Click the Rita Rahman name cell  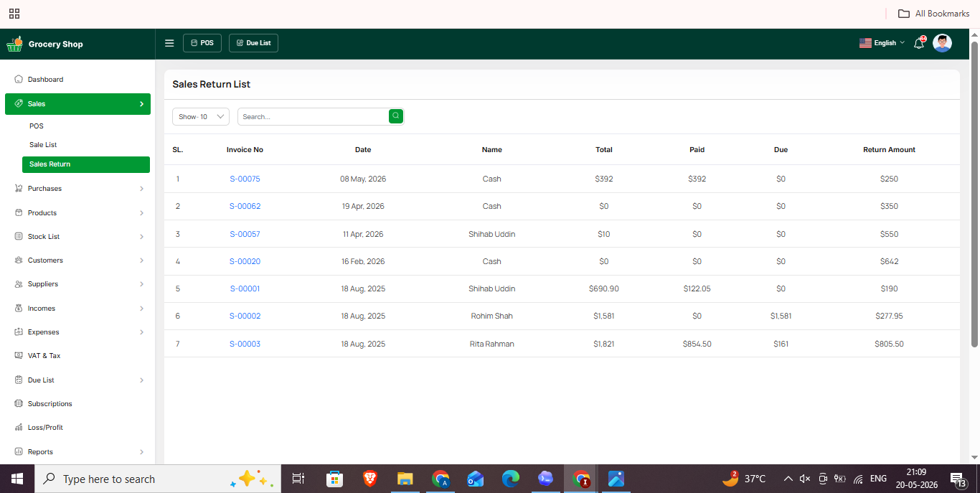(492, 344)
